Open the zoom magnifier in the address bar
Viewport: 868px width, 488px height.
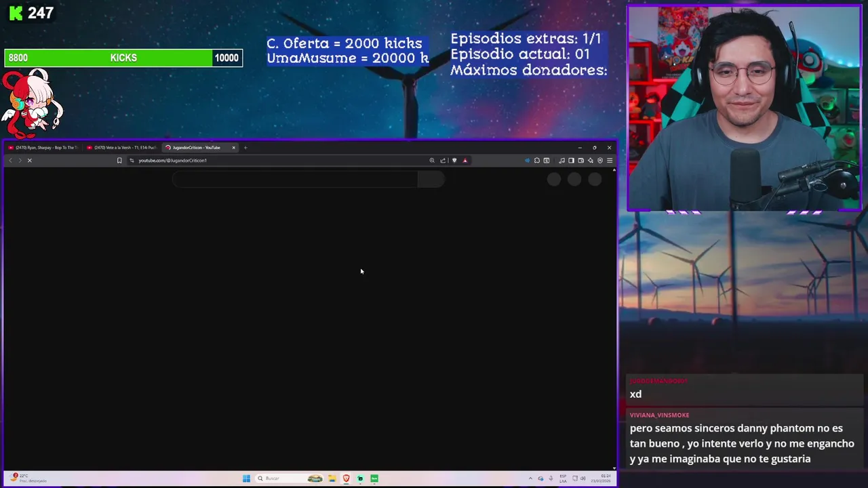[432, 161]
